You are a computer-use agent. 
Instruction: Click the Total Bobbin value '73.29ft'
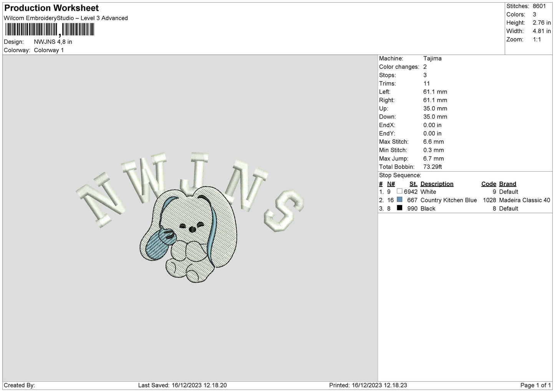(x=432, y=167)
